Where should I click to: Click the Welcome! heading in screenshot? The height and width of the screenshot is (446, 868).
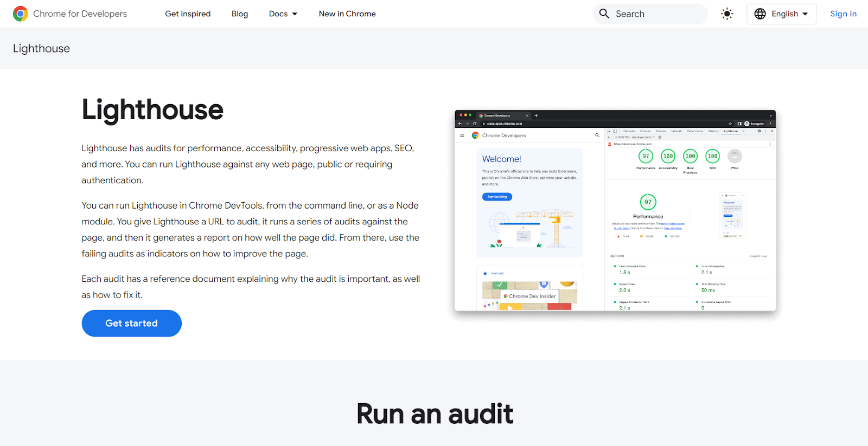click(x=501, y=159)
